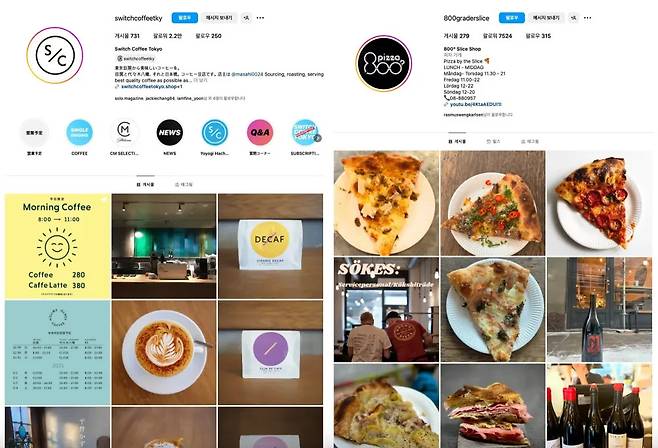Open more options on switchcoffeetky profile
The width and height of the screenshot is (658, 448).
(260, 18)
